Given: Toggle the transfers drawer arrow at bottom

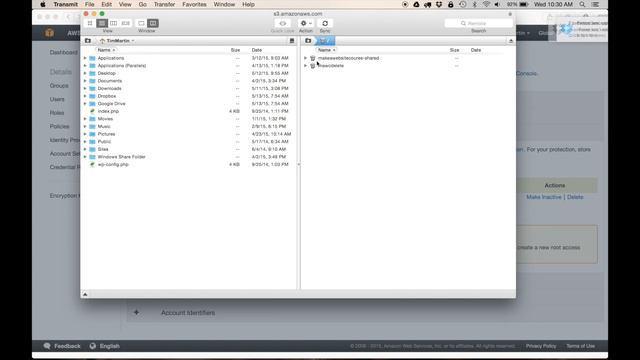Looking at the screenshot, I should 85,294.
